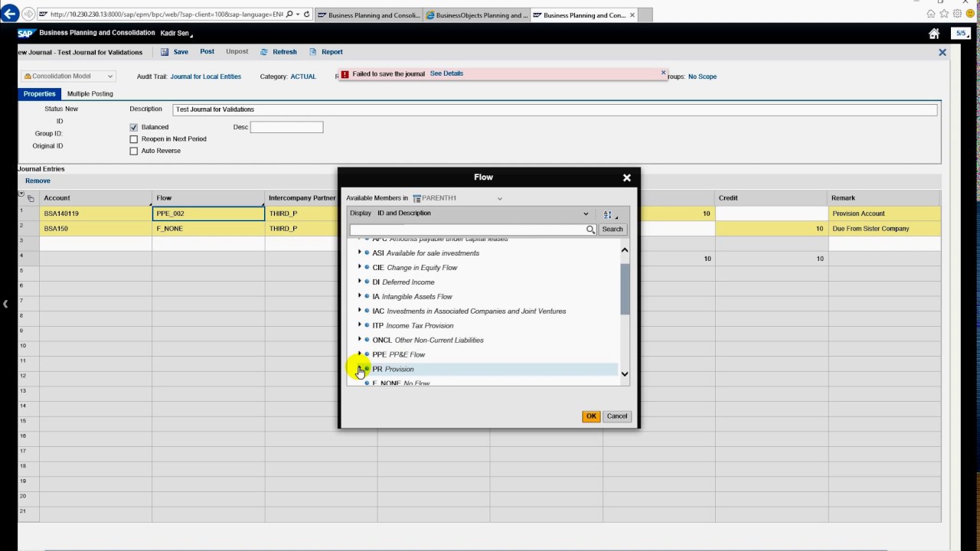Screen dimensions: 980x551
Task: Confirm with the OK button
Action: click(x=591, y=416)
